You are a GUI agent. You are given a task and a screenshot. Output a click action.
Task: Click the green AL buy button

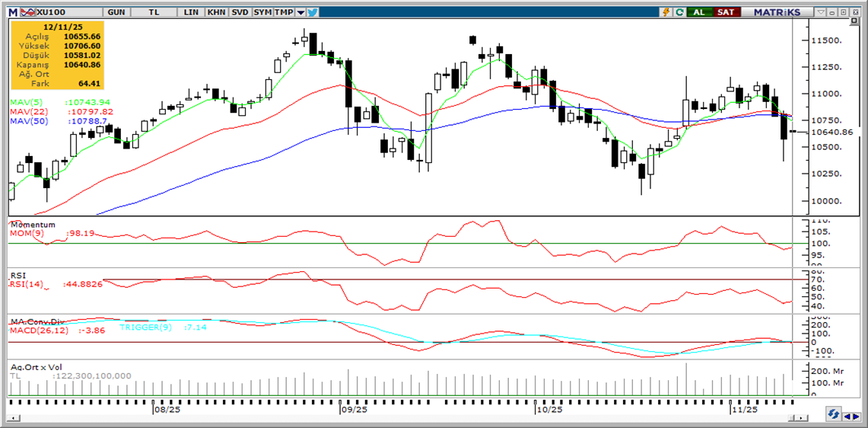coord(699,12)
